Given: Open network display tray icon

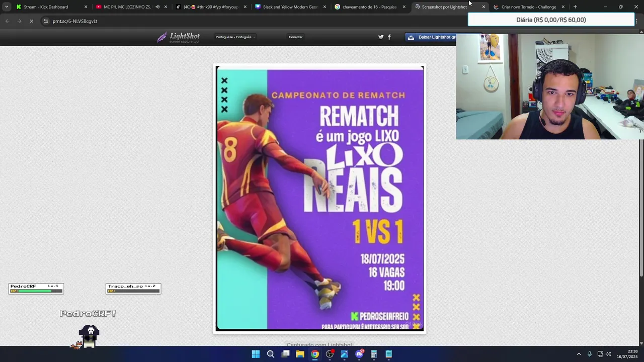Looking at the screenshot, I should (x=600, y=354).
